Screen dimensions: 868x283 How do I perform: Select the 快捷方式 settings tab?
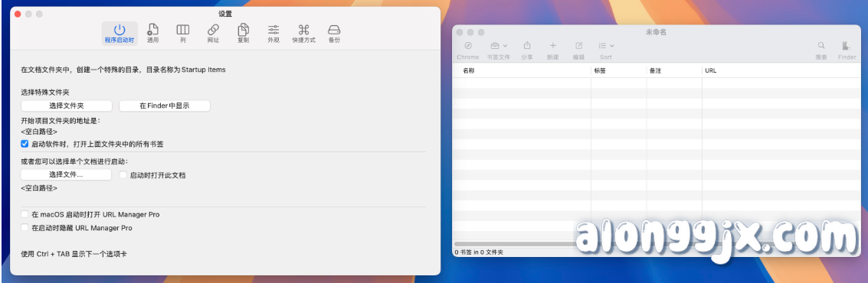[x=304, y=34]
